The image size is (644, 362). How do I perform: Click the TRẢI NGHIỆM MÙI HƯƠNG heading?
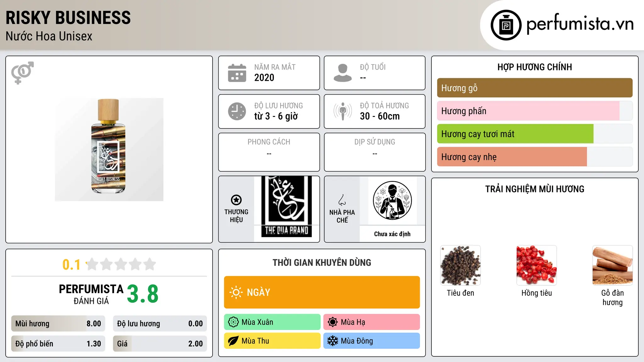[535, 189]
